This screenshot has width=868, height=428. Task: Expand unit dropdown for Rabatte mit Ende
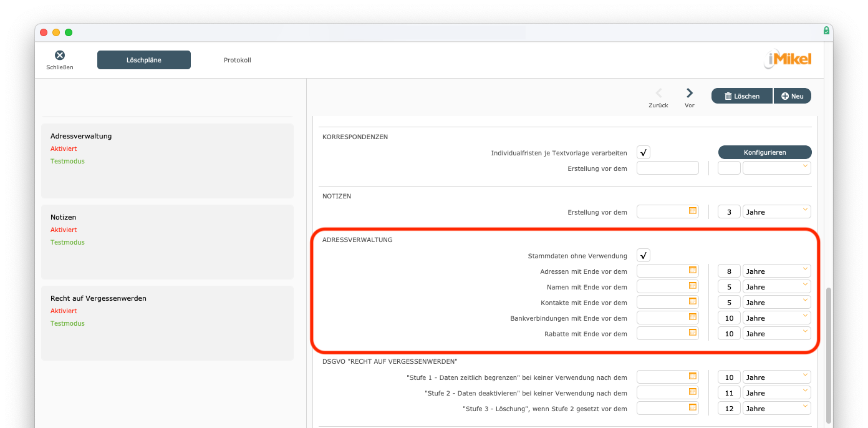pyautogui.click(x=776, y=333)
